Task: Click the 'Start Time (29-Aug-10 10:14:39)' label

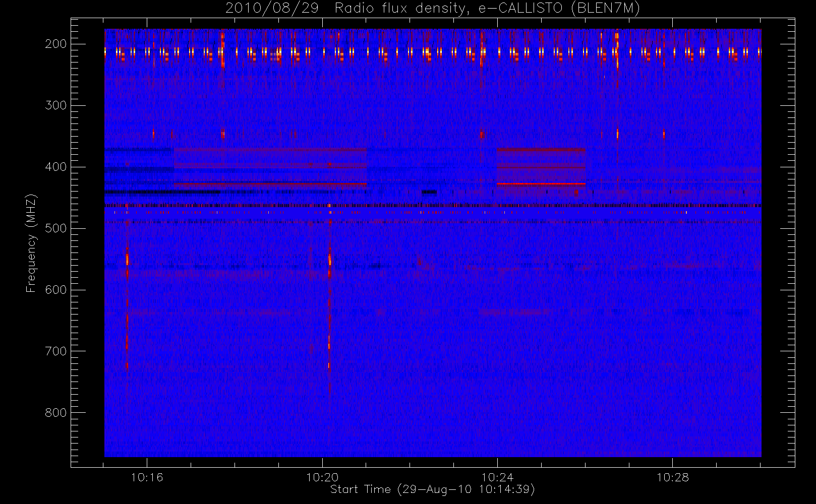Action: tap(432, 489)
